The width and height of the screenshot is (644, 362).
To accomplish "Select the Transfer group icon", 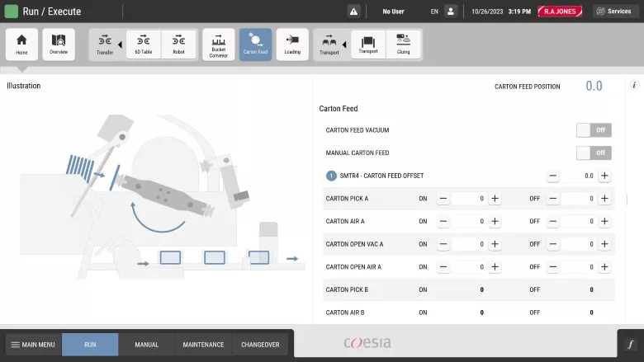I will coord(105,45).
